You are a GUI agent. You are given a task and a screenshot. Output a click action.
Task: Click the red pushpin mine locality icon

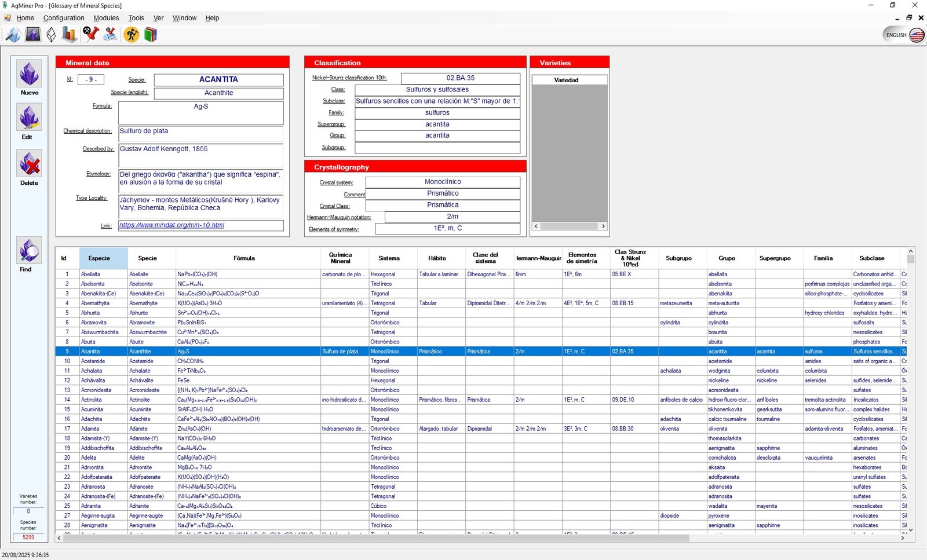point(90,35)
